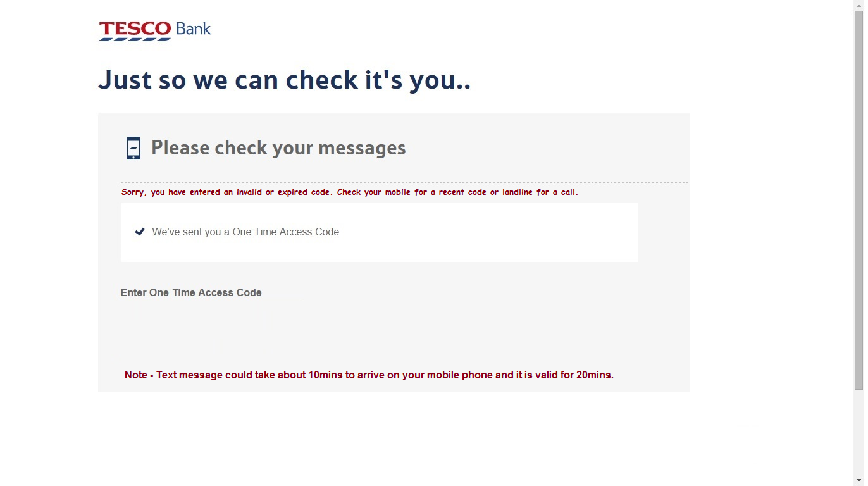Viewport: 868px width, 486px height.
Task: Click the scrollbar down arrow
Action: coord(859,480)
